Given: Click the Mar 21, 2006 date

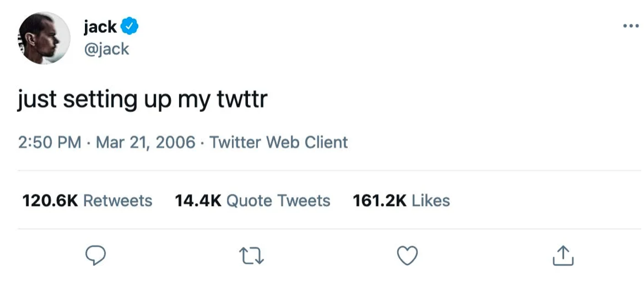Looking at the screenshot, I should (x=145, y=142).
